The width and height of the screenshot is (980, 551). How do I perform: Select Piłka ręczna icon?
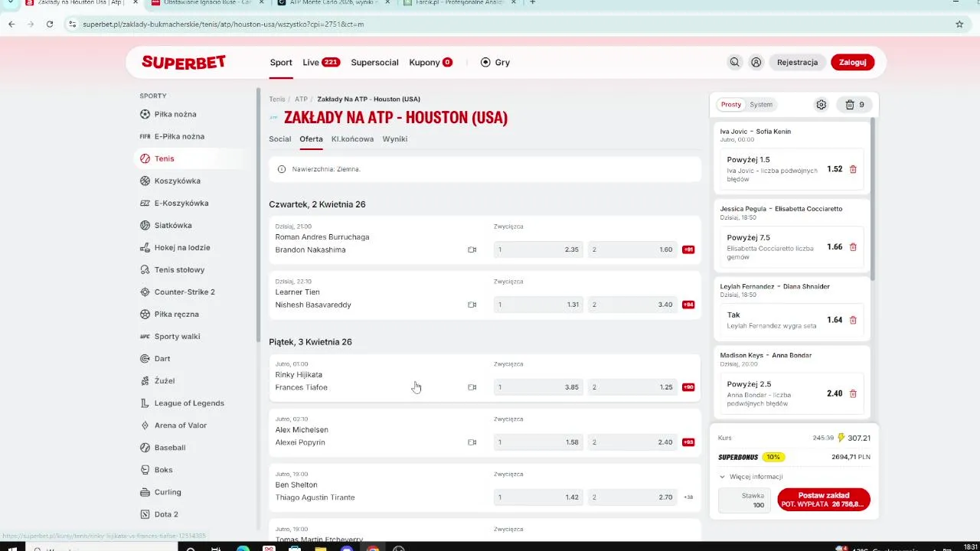coord(145,314)
